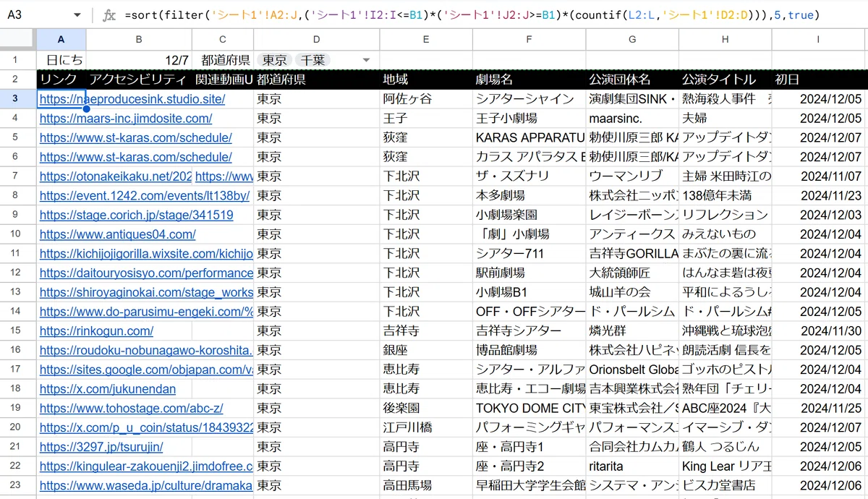Open the 3297.jp/tsurujin link
Image resolution: width=868 pixels, height=499 pixels.
pos(101,447)
